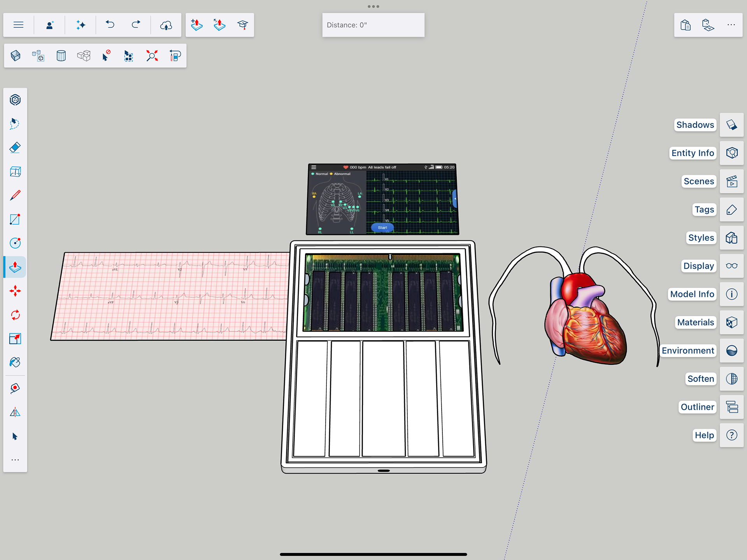Choose the Rotate tool
This screenshot has width=747, height=560.
tap(15, 315)
